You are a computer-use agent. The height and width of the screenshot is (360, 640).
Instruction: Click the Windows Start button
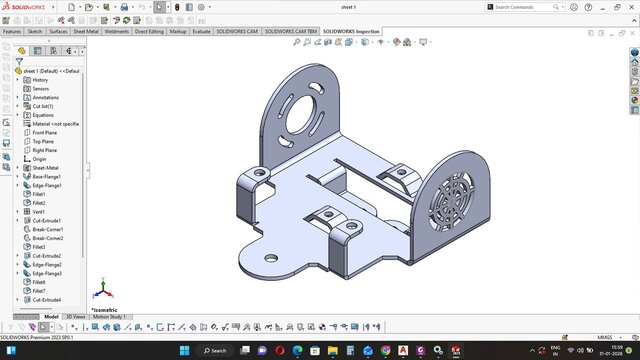click(184, 351)
